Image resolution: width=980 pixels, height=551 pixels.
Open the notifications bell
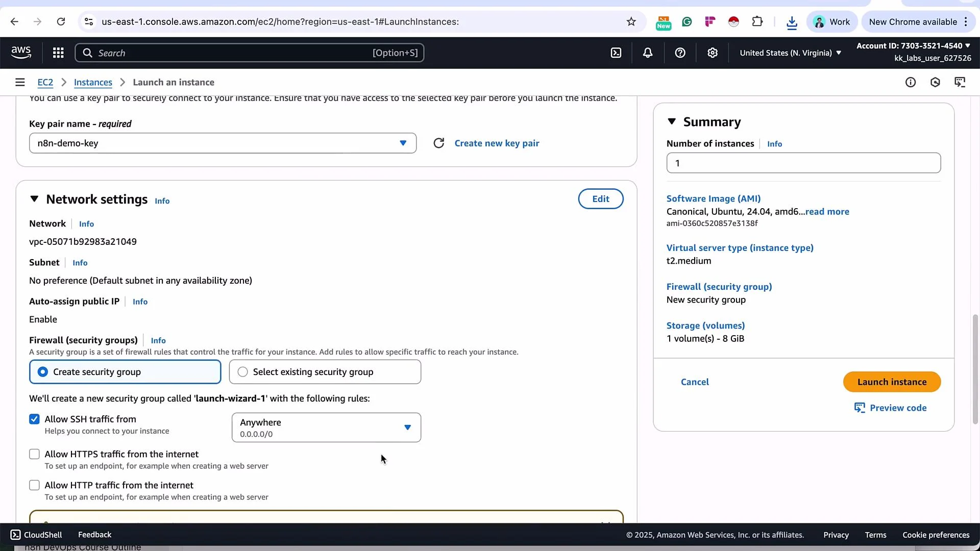(x=648, y=53)
